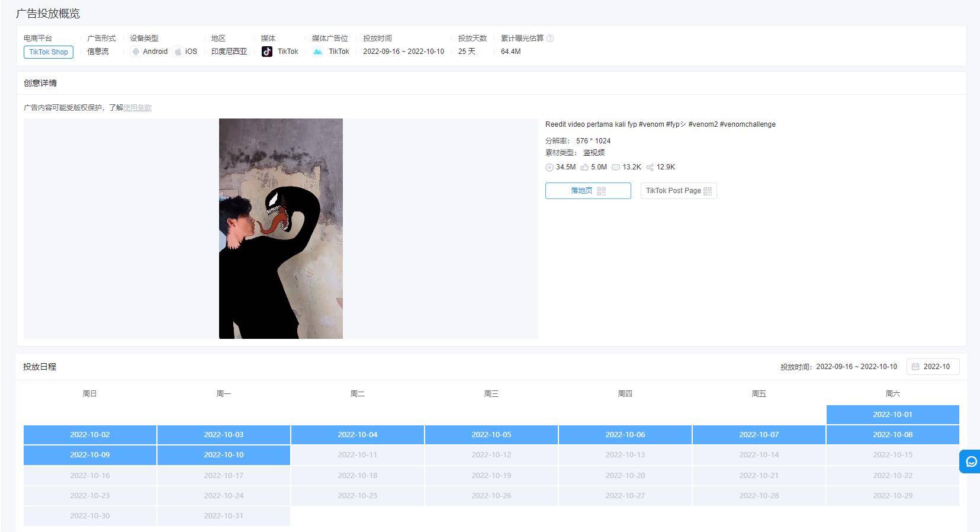Click the 信息流 ad format value

[x=98, y=52]
